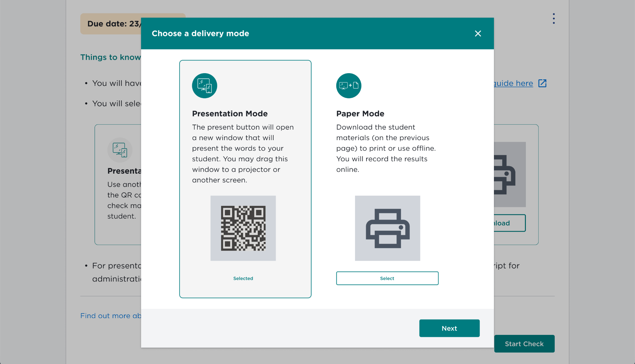635x364 pixels.
Task: Click the Start Check button
Action: 524,344
